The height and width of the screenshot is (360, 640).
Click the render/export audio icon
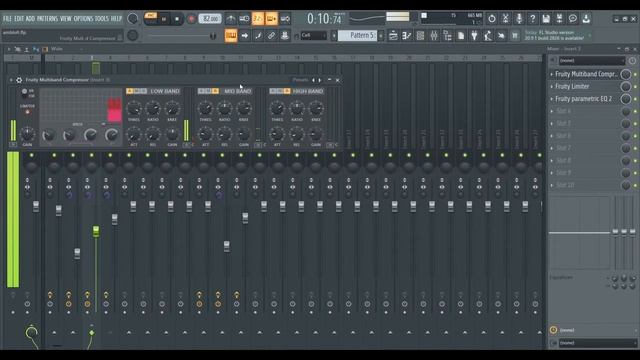[x=559, y=18]
